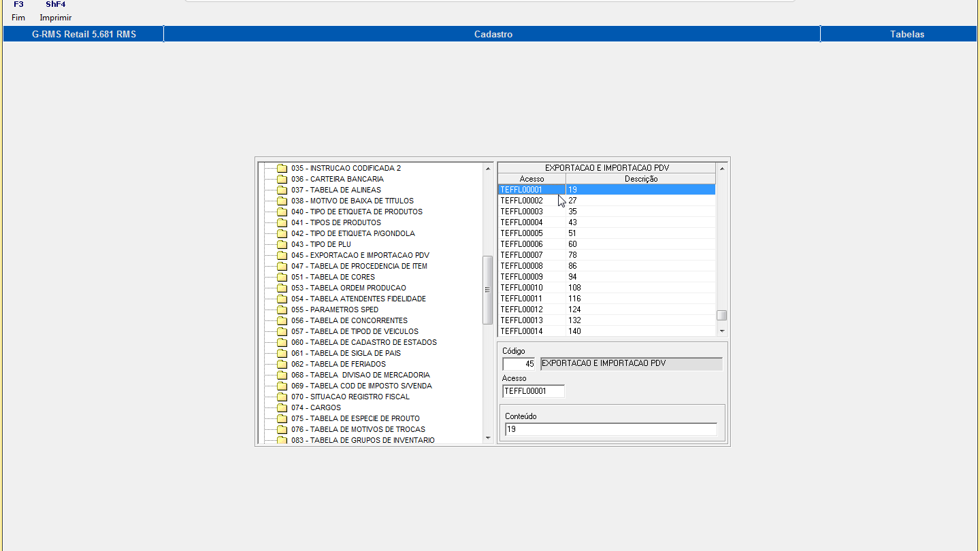980x551 pixels.
Task: Click folder icon for 061 - TABELA DE SIGLA DE PAIS
Action: pyautogui.click(x=282, y=354)
